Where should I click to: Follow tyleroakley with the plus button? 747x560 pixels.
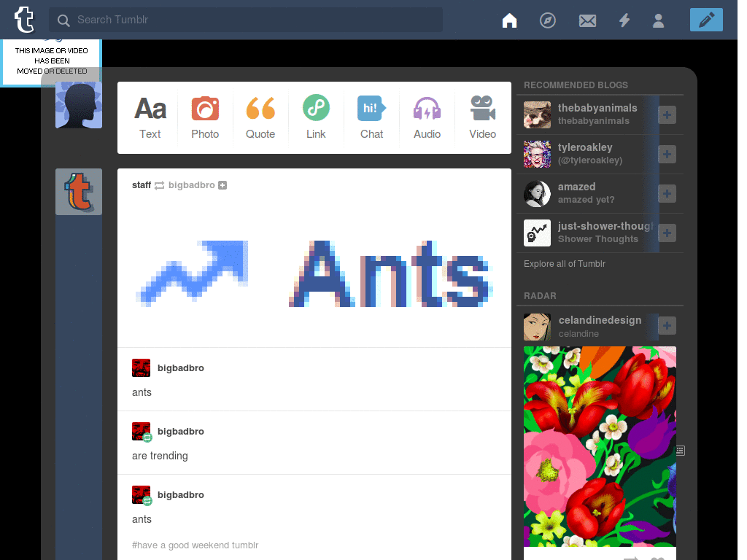667,155
